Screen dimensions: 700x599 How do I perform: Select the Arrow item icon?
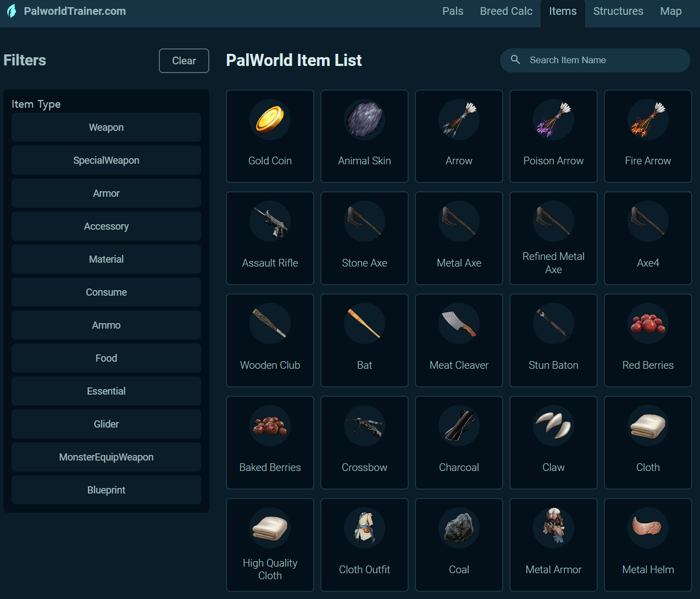pyautogui.click(x=459, y=119)
